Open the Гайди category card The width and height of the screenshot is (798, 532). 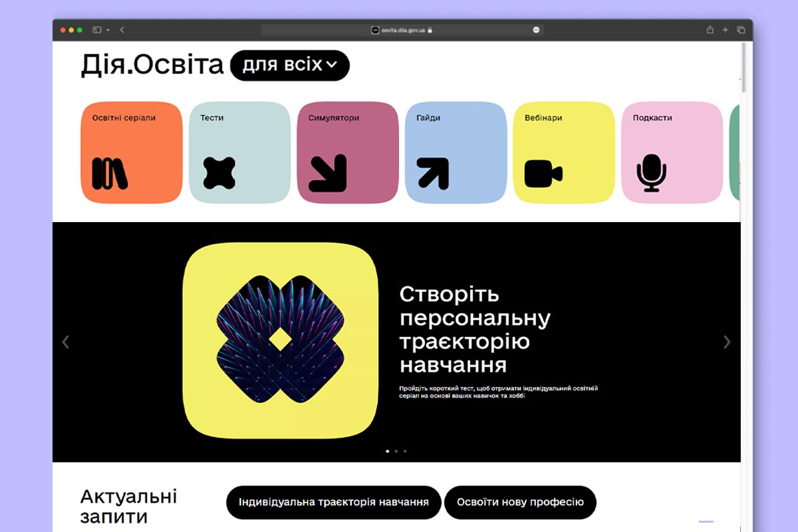[456, 152]
